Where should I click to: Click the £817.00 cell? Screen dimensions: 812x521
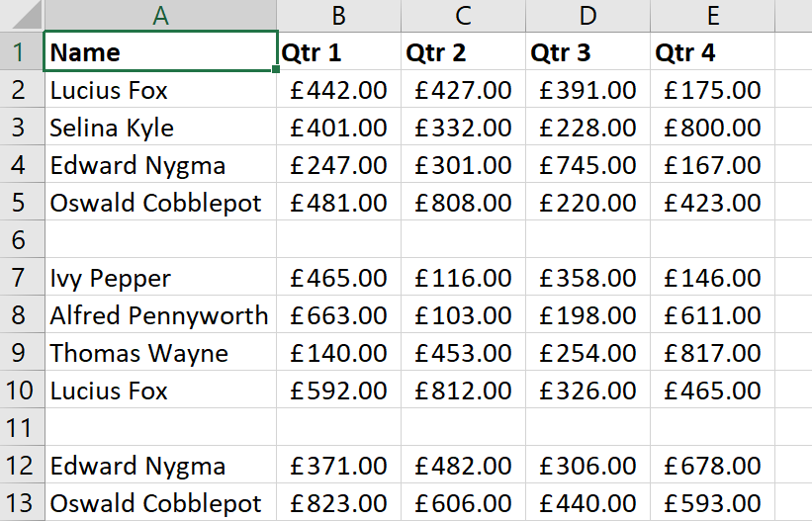(712, 352)
